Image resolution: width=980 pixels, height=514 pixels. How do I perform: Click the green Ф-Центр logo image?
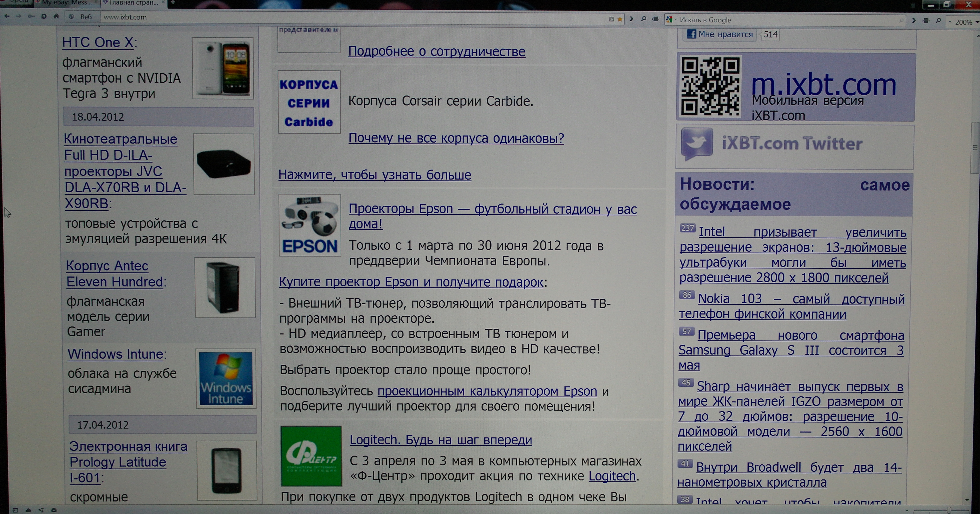tap(311, 456)
